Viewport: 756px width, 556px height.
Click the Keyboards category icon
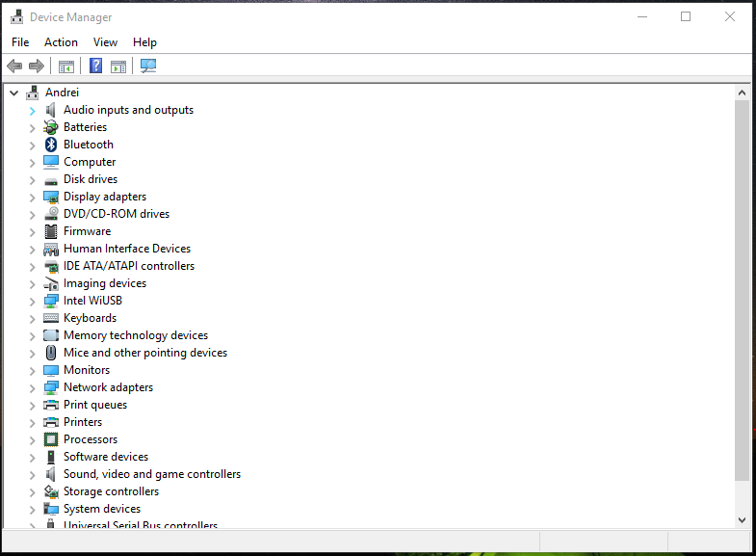point(51,318)
